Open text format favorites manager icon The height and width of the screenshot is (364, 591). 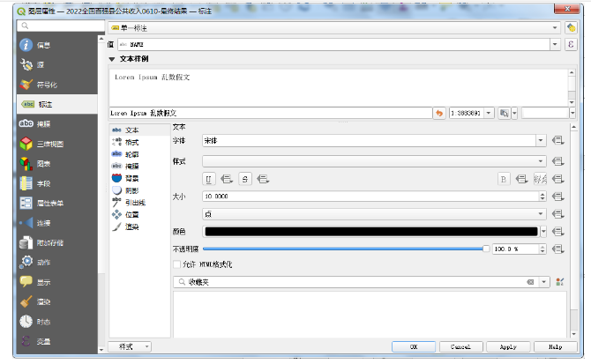pyautogui.click(x=560, y=282)
